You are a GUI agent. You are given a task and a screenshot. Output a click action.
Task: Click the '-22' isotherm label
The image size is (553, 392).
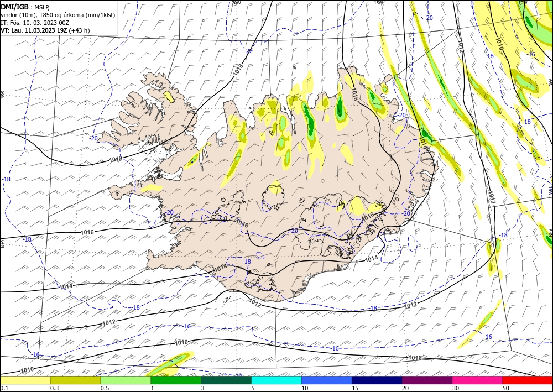249,51
